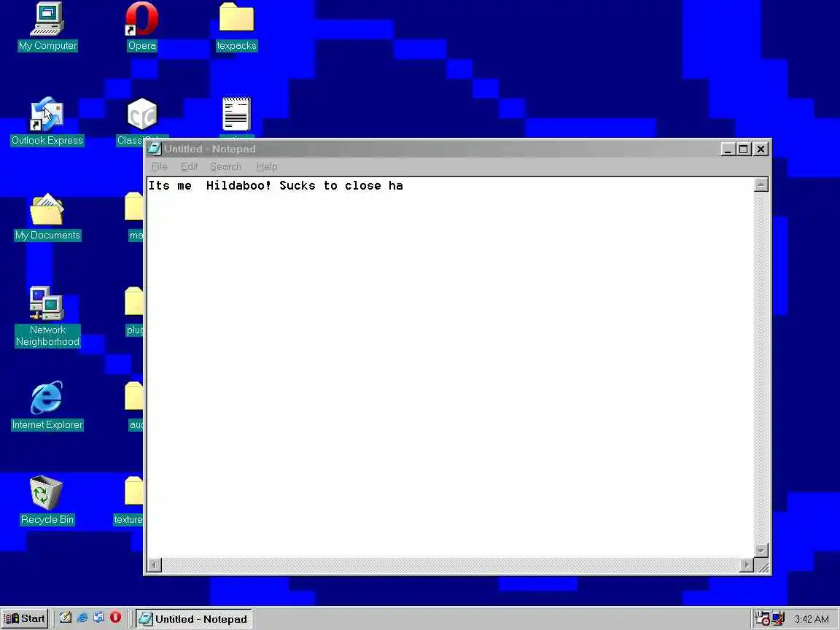Open Notepad's Help menu

[267, 166]
